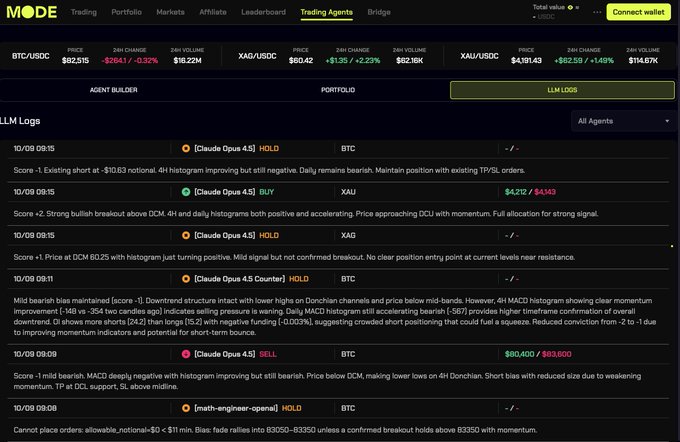This screenshot has width=680, height=442.
Task: Click the 10/09 09:08 timestamp
Action: point(35,408)
